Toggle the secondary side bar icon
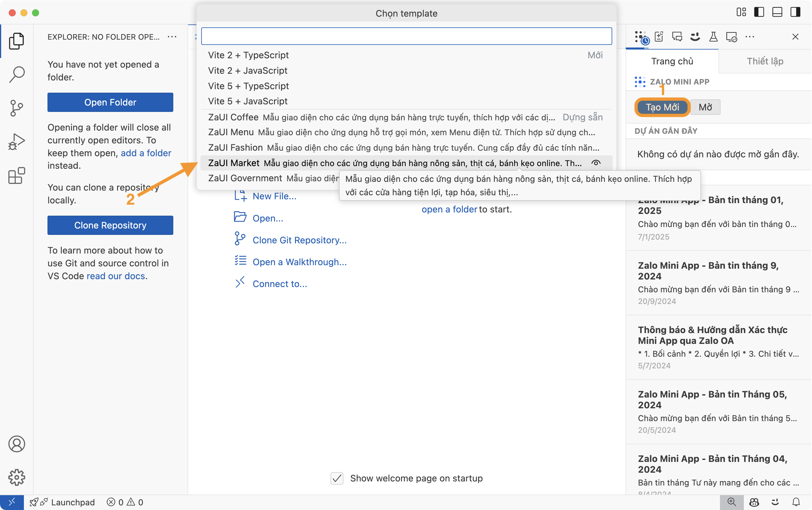 click(795, 13)
